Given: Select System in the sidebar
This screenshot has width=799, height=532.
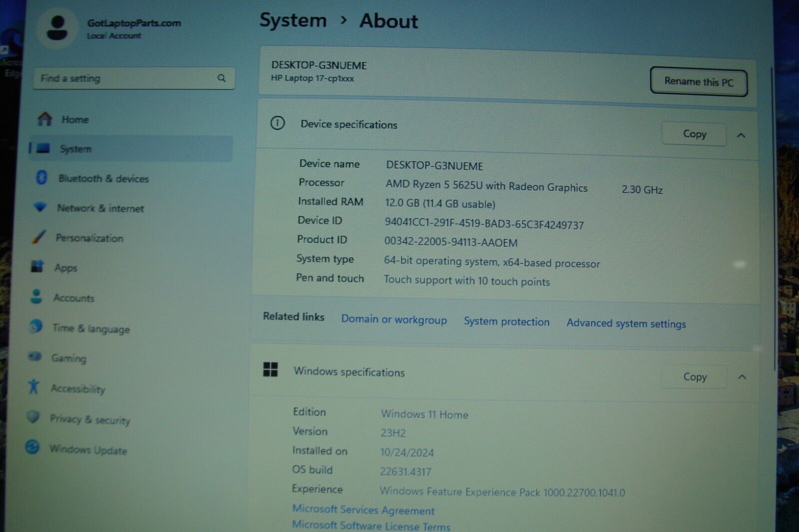Looking at the screenshot, I should [131, 149].
